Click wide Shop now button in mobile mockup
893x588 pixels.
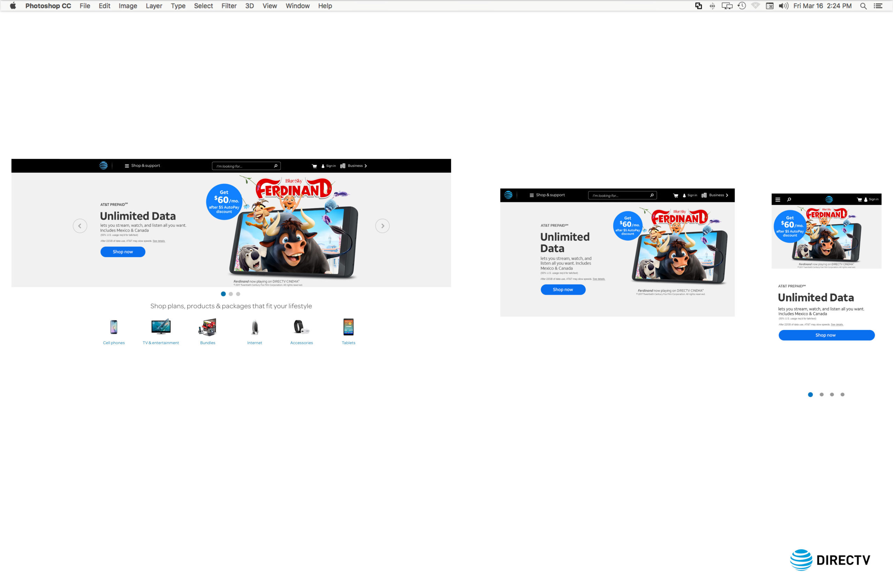point(827,335)
